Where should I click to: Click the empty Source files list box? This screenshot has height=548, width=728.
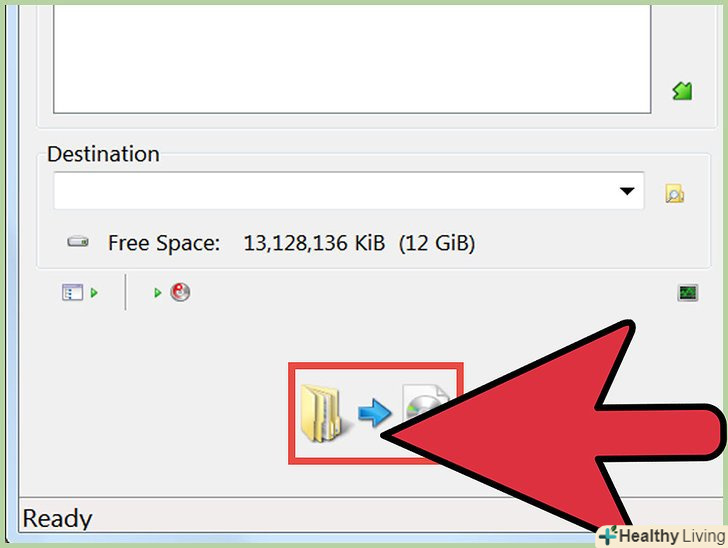click(352, 58)
